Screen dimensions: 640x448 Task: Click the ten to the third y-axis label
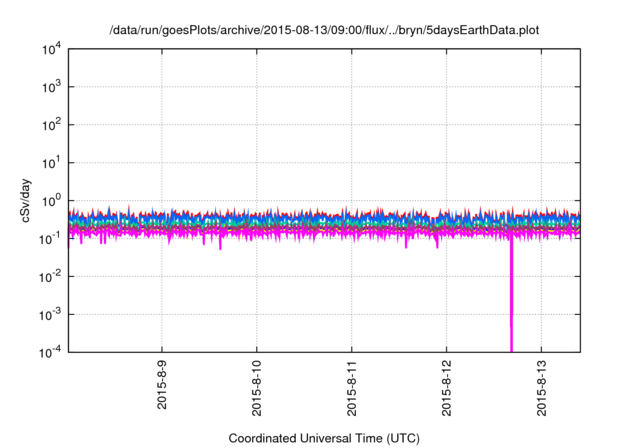pos(51,87)
